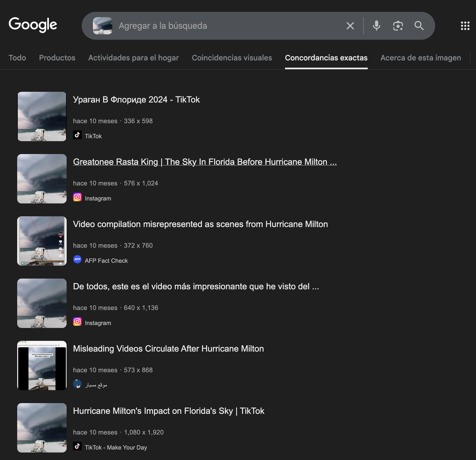Click '573 x 868' size text
476x460 pixels.
pos(138,370)
